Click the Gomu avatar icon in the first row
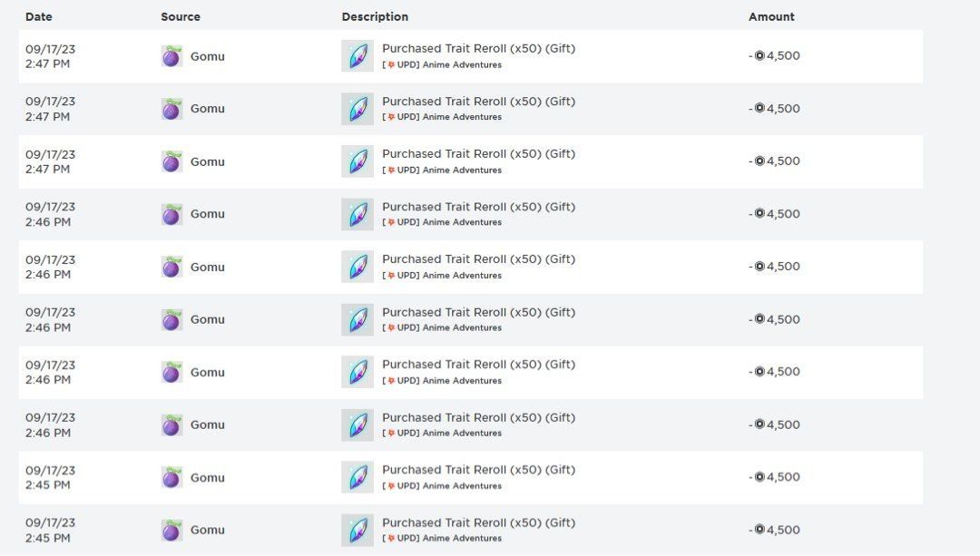 (x=171, y=56)
